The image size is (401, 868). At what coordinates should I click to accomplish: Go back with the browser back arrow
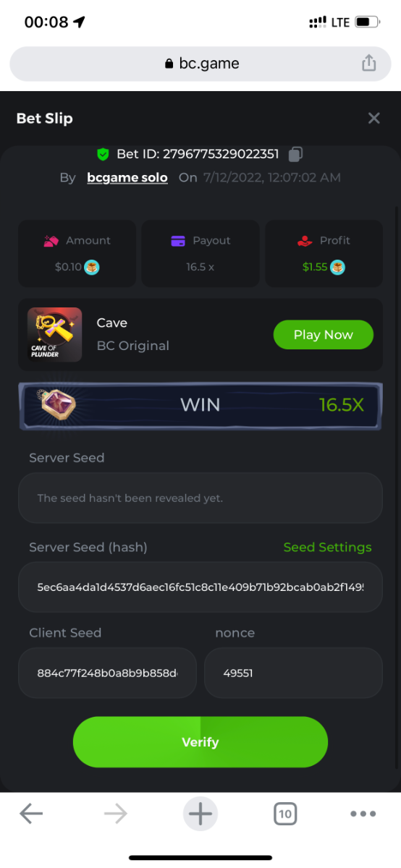pyautogui.click(x=31, y=814)
